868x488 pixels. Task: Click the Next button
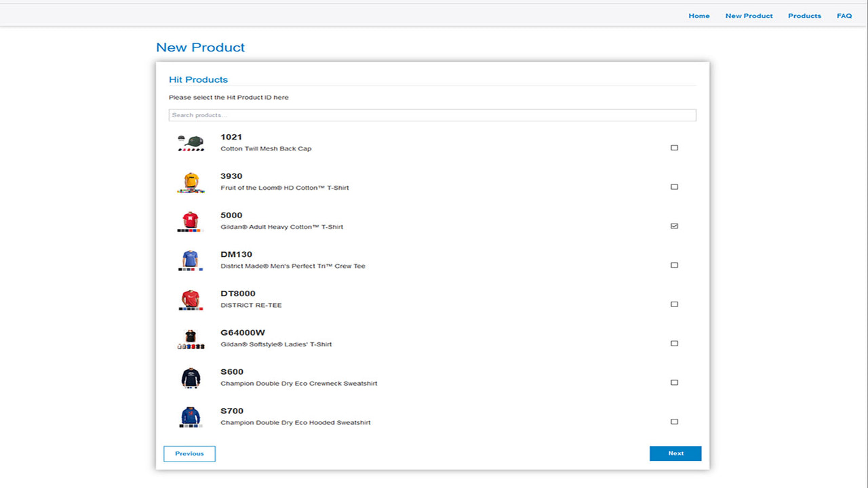pyautogui.click(x=675, y=453)
